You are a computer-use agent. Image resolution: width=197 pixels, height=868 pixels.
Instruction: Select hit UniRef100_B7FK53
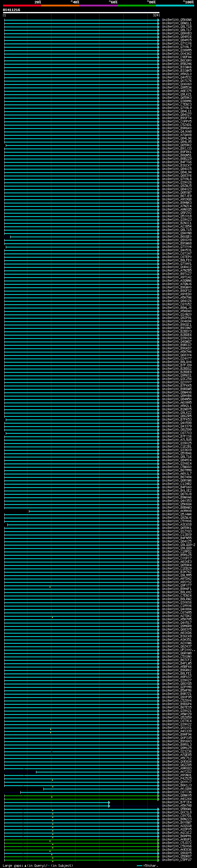tap(176, 419)
